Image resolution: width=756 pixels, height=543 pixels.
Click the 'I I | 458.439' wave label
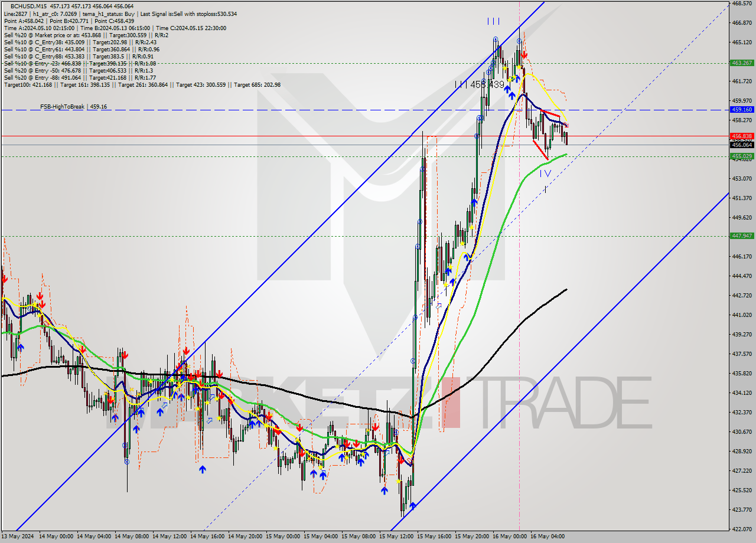click(x=480, y=85)
